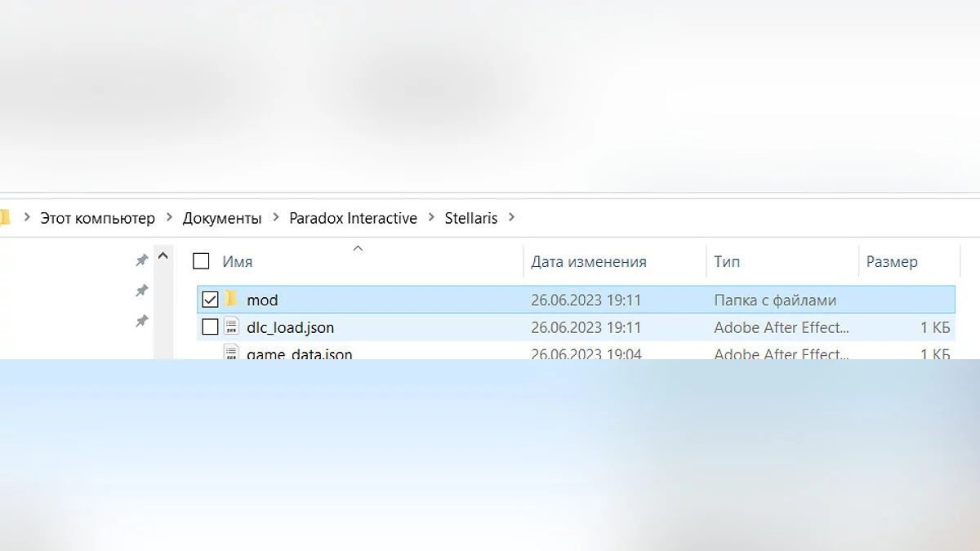The width and height of the screenshot is (980, 551).
Task: Sort by Размер column header
Action: pyautogui.click(x=892, y=262)
